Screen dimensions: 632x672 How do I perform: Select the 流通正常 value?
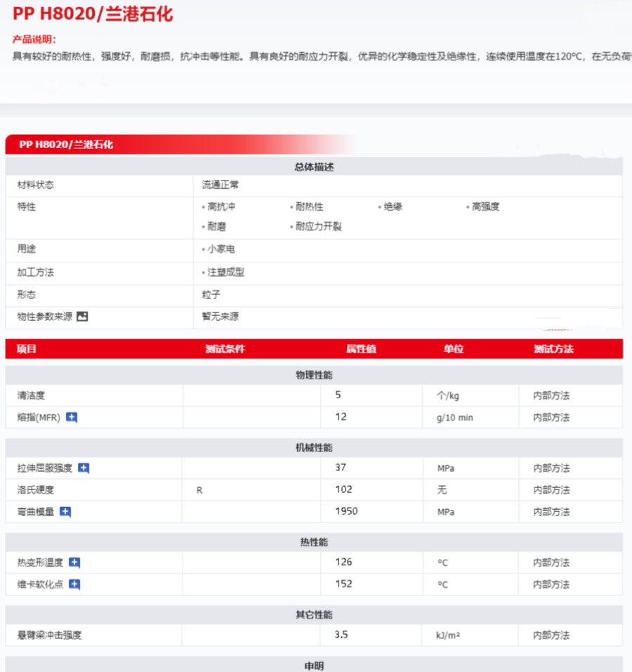(220, 185)
